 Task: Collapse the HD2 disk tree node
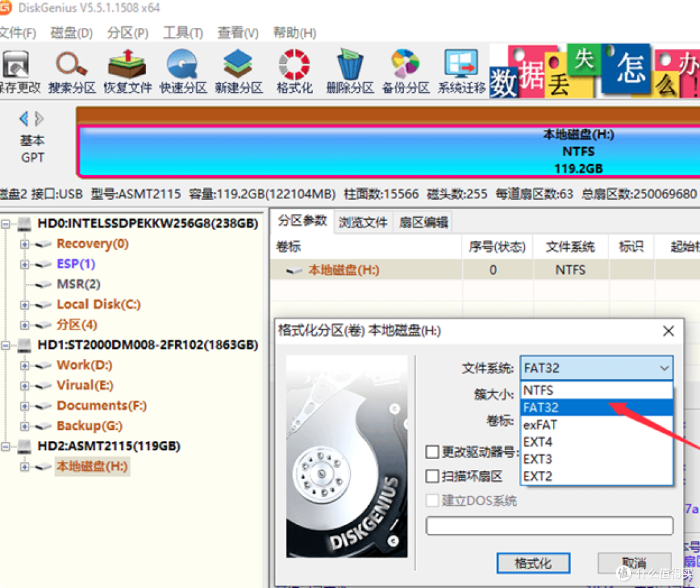point(5,447)
